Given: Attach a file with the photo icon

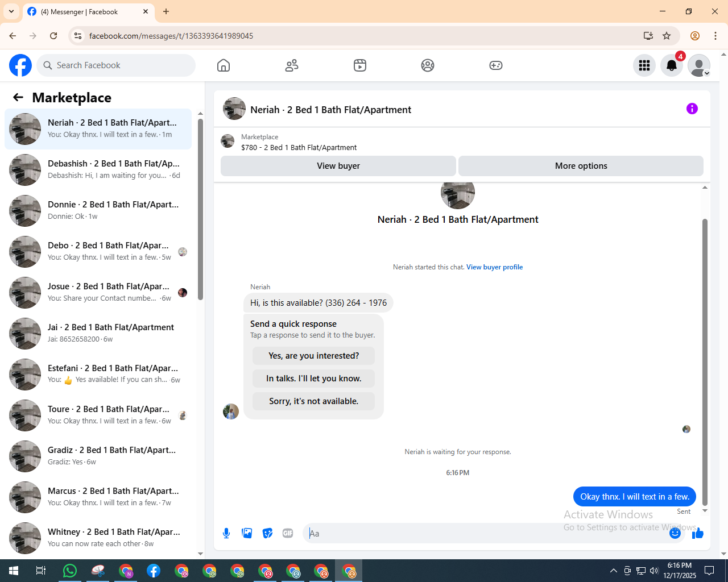Looking at the screenshot, I should pos(247,533).
